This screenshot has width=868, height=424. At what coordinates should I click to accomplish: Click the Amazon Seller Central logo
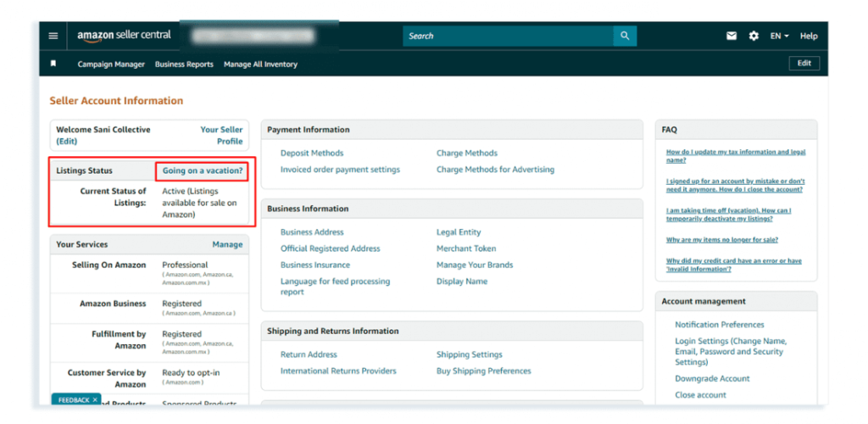(124, 36)
